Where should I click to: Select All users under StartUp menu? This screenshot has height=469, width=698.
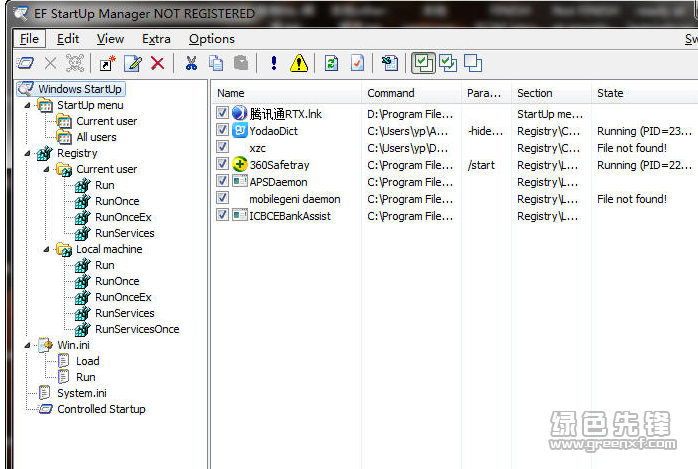96,137
